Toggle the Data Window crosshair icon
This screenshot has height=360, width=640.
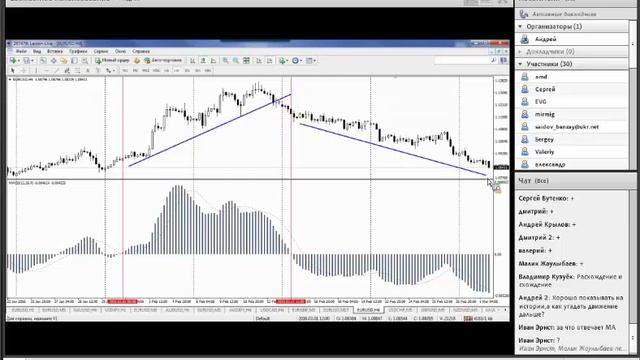(x=53, y=61)
